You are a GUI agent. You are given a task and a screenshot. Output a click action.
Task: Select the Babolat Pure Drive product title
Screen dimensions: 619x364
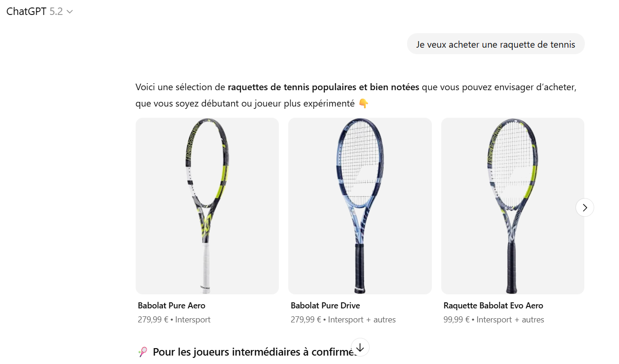325,306
